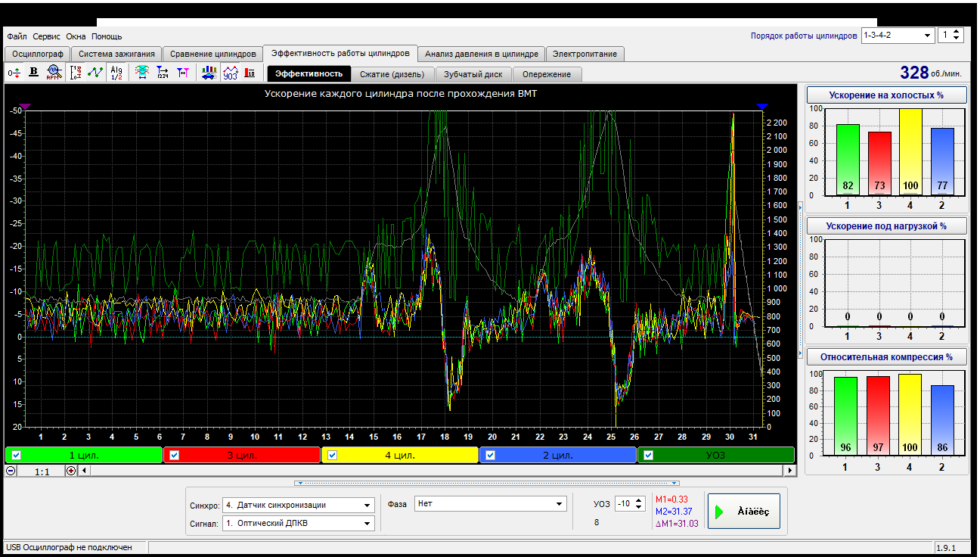Click the green 96 relative compression bar
The height and width of the screenshot is (557, 980).
click(x=846, y=416)
